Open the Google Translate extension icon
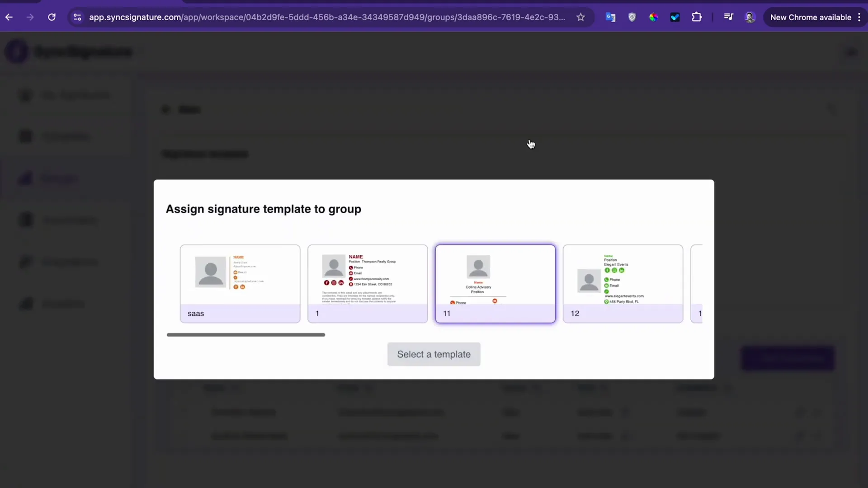This screenshot has width=868, height=488. coord(610,17)
